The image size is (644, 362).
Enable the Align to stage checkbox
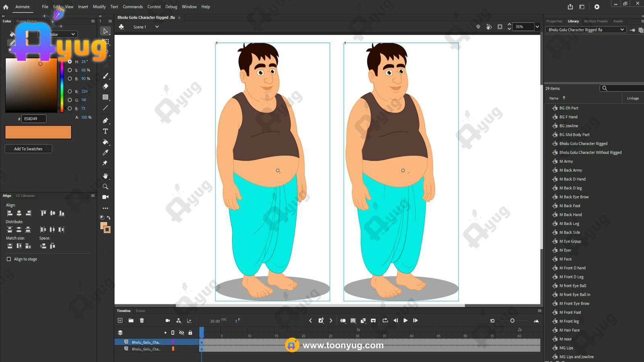9,259
